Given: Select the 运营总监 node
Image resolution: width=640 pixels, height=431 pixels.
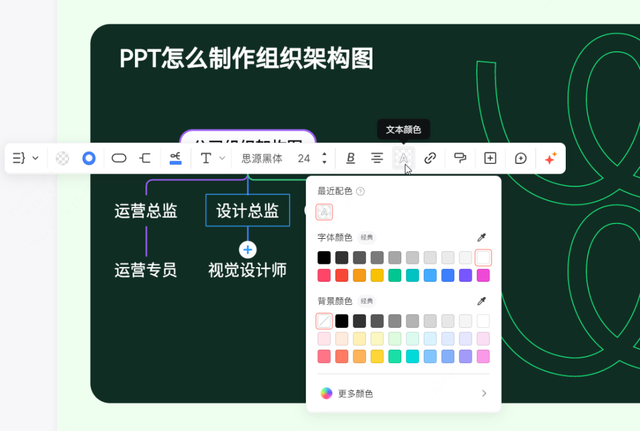Looking at the screenshot, I should [x=146, y=211].
